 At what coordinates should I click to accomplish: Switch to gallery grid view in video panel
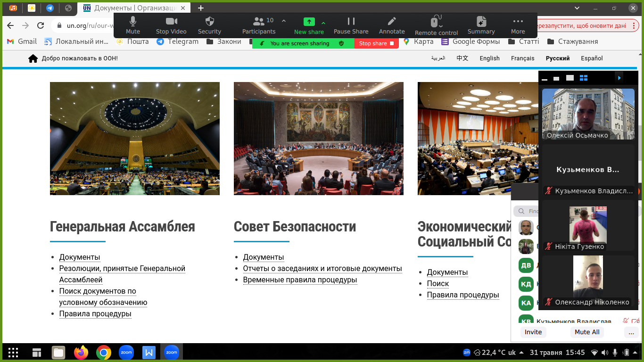coord(583,78)
